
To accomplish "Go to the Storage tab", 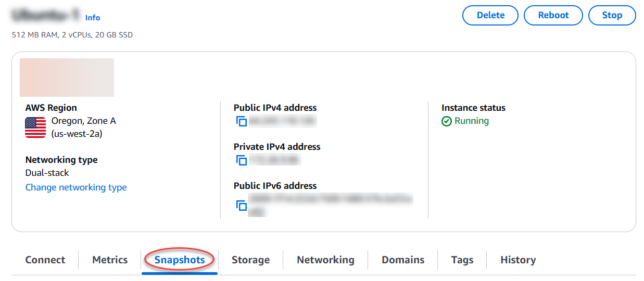I will [250, 260].
